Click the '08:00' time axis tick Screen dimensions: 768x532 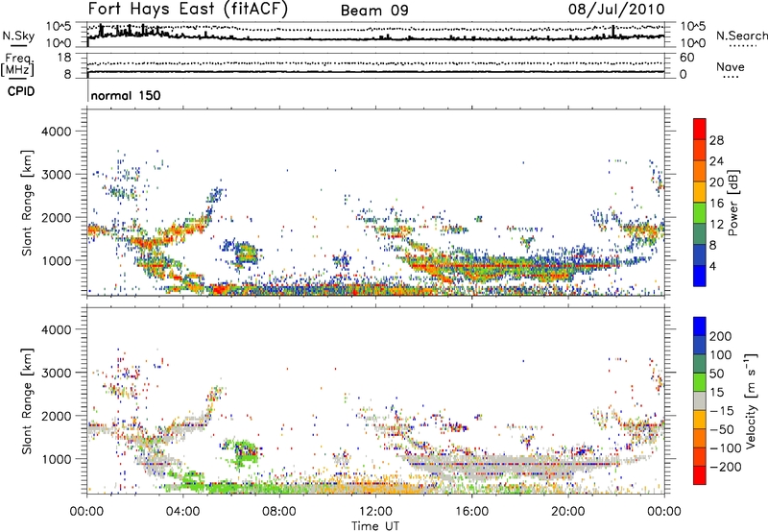coord(279,512)
